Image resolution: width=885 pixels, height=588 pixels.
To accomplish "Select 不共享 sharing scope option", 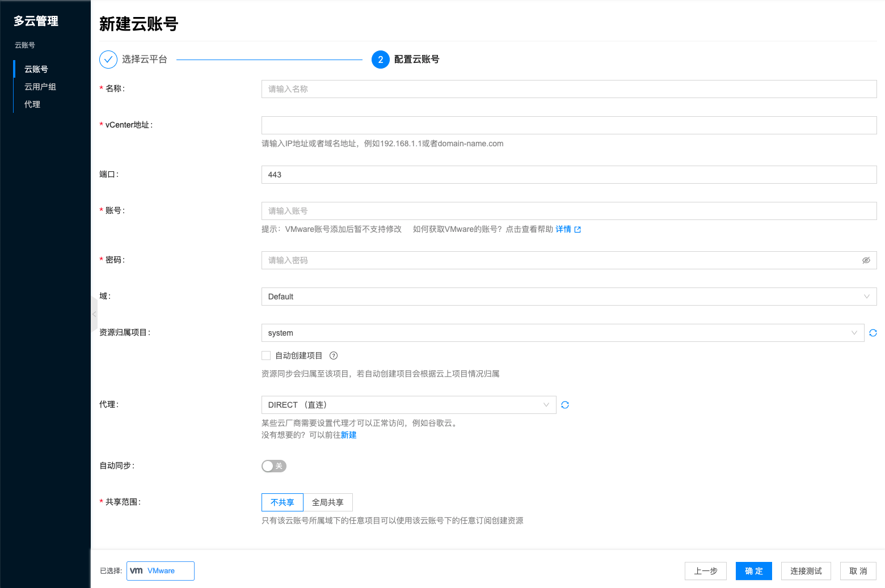I will click(283, 502).
